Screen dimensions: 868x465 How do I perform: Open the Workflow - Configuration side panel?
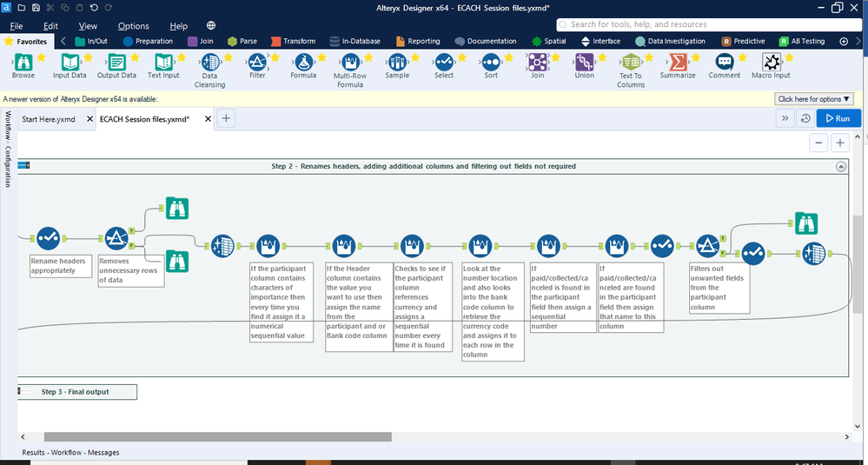8,150
